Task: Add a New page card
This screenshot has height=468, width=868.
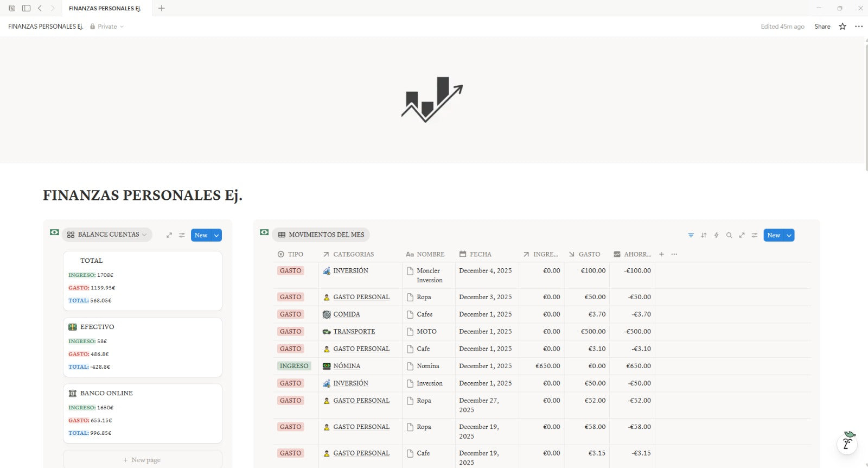Action: coord(142,459)
